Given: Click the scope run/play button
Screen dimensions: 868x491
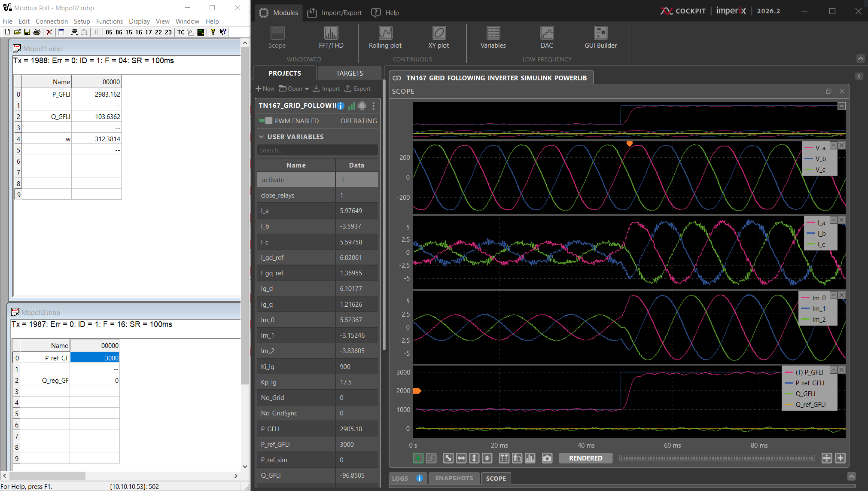Looking at the screenshot, I should click(418, 458).
